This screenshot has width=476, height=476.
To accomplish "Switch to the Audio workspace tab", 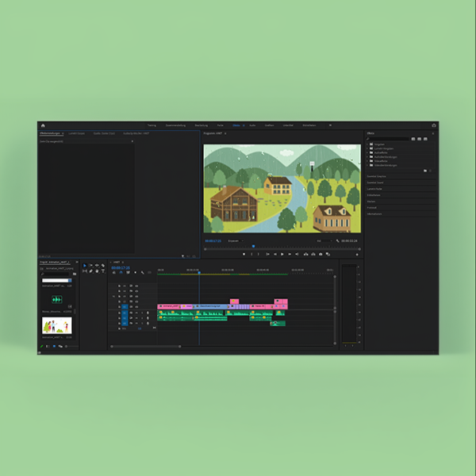I will pos(252,125).
